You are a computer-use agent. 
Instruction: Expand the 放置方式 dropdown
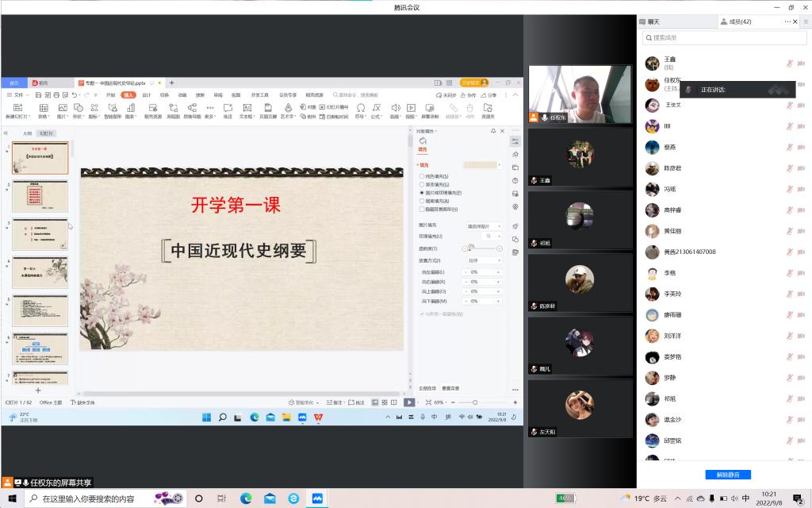point(484,260)
